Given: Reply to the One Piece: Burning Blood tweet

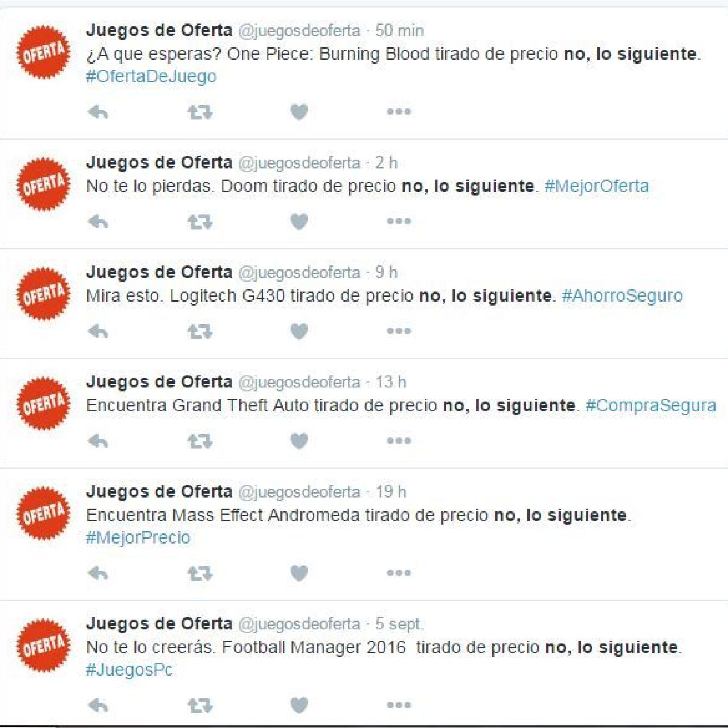Looking at the screenshot, I should tap(98, 112).
